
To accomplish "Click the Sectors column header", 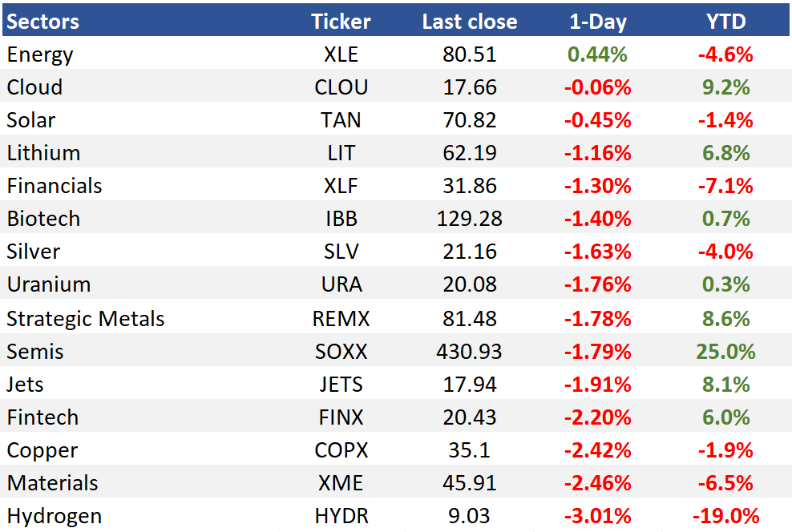I will (43, 22).
